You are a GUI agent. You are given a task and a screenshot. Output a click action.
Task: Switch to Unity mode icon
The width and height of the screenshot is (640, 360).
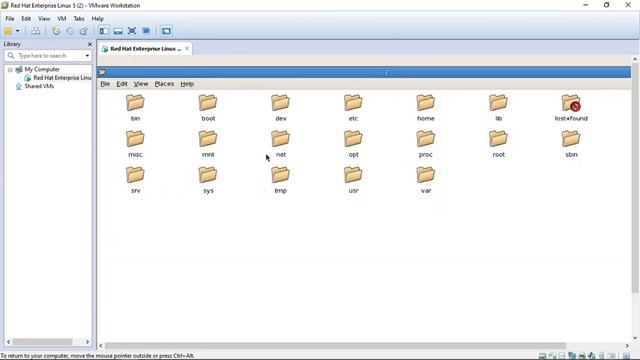146,31
